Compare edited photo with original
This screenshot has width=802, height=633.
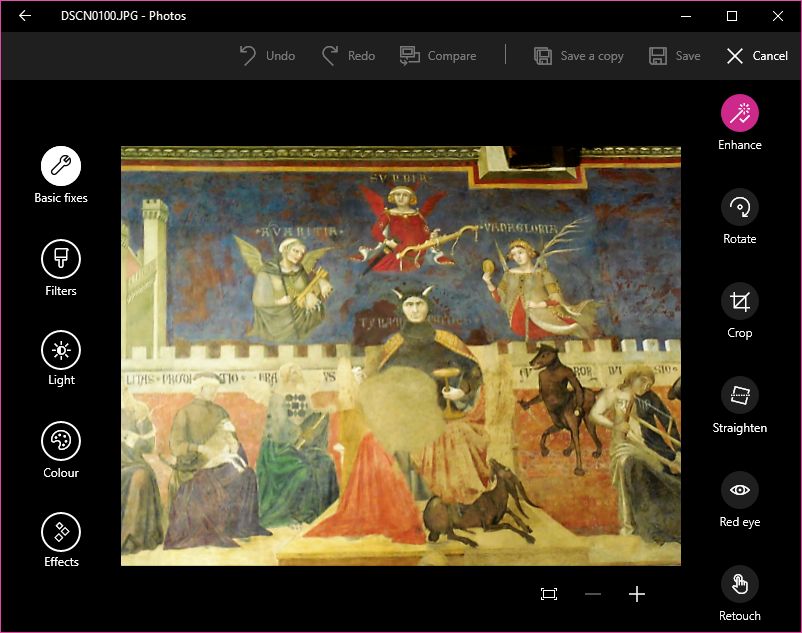[438, 56]
